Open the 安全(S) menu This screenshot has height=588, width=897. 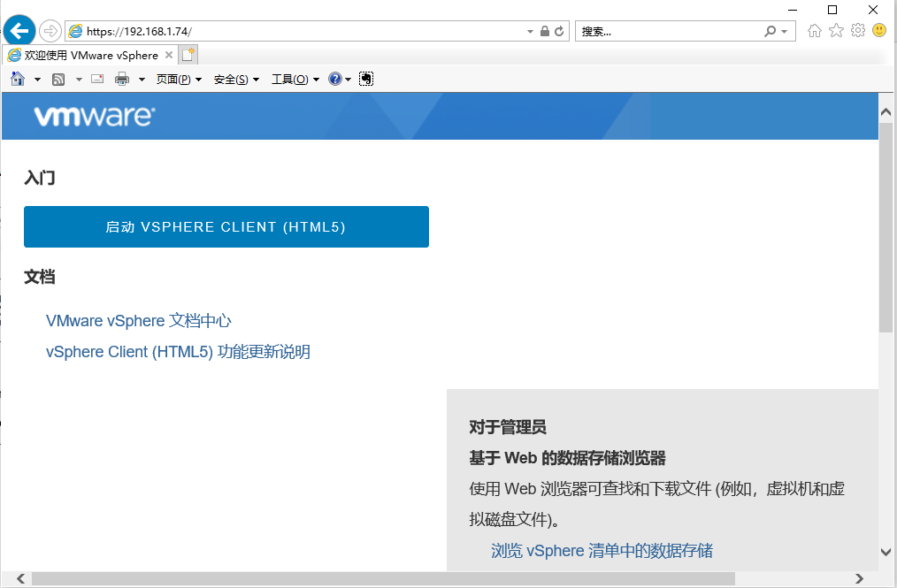236,80
